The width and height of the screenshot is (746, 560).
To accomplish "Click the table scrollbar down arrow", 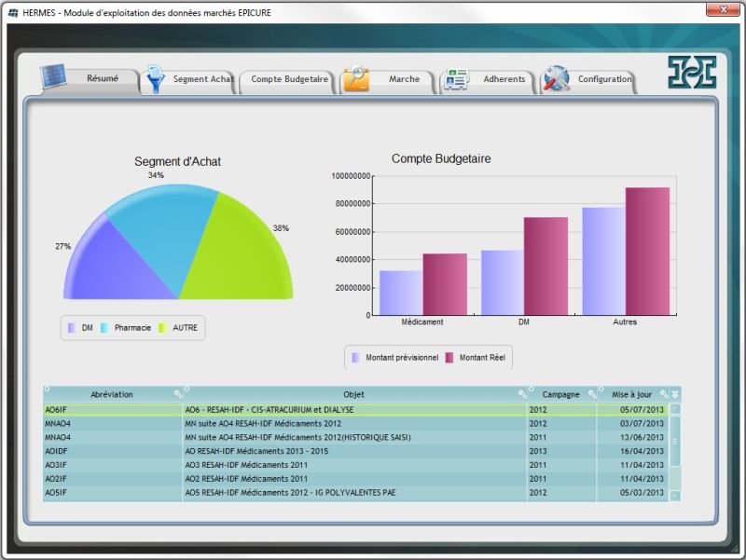I will pos(675,496).
